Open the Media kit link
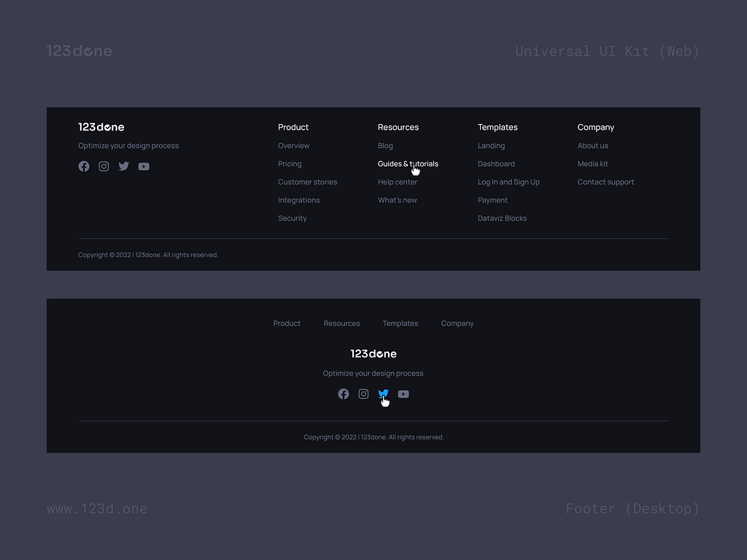The image size is (747, 560). tap(592, 164)
